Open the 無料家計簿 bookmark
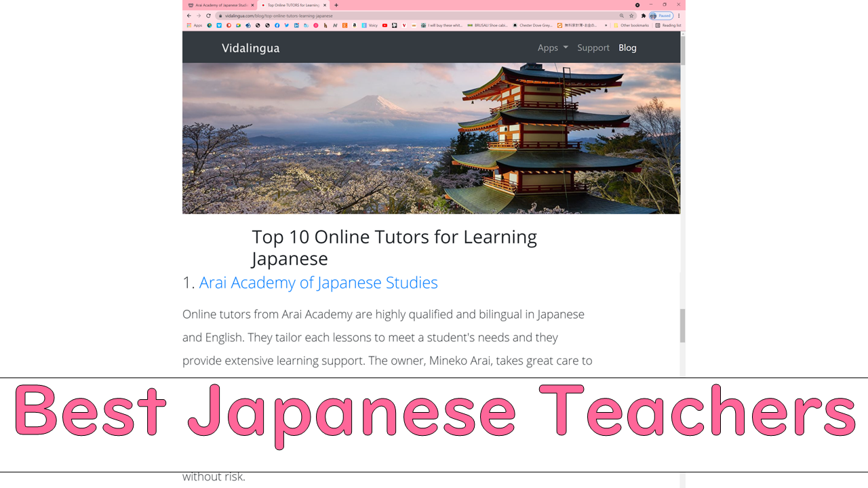This screenshot has height=488, width=868. (577, 26)
